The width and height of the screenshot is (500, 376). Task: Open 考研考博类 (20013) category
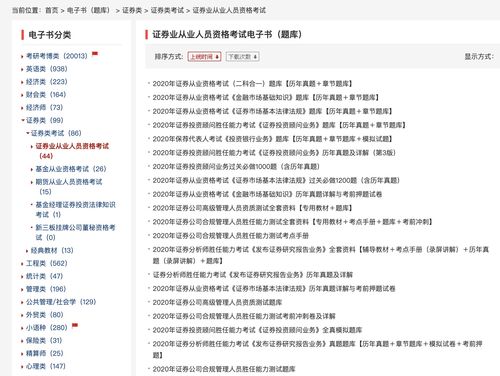coord(57,56)
